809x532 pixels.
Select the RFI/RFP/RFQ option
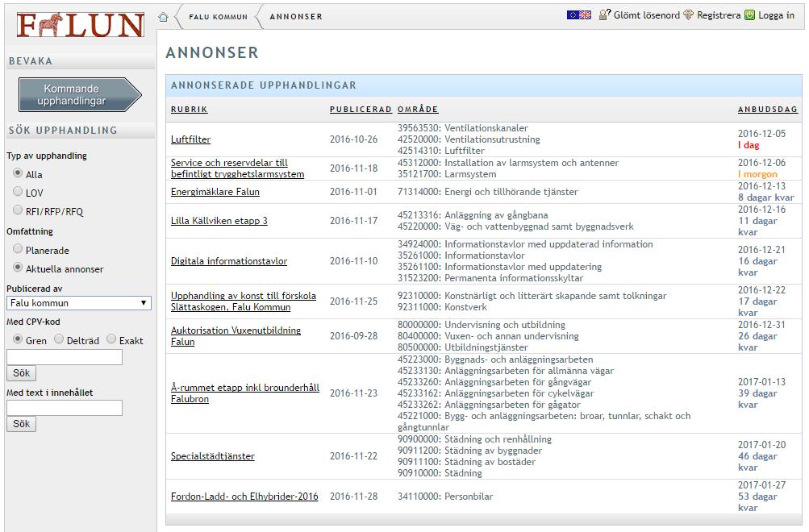[x=18, y=210]
